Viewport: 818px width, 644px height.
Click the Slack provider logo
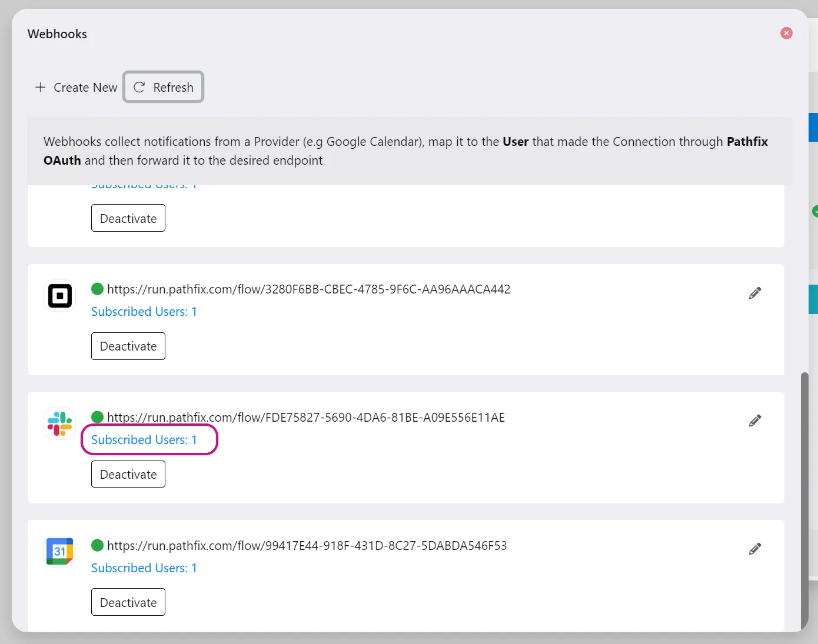pos(59,423)
